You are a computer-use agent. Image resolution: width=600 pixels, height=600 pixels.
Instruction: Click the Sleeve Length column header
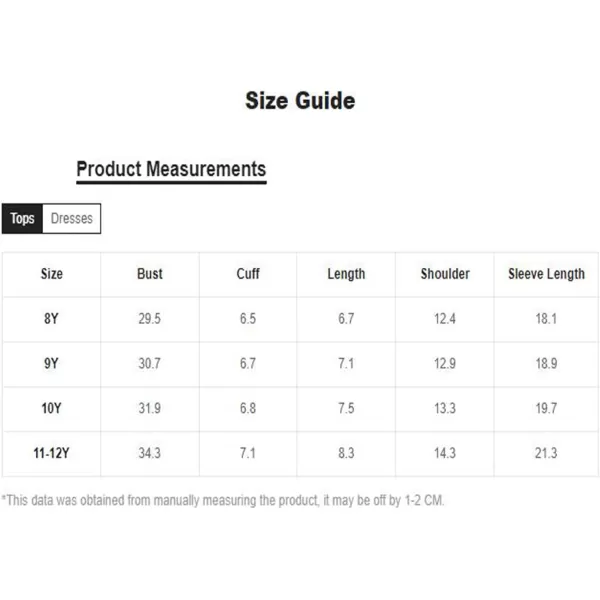pyautogui.click(x=546, y=274)
